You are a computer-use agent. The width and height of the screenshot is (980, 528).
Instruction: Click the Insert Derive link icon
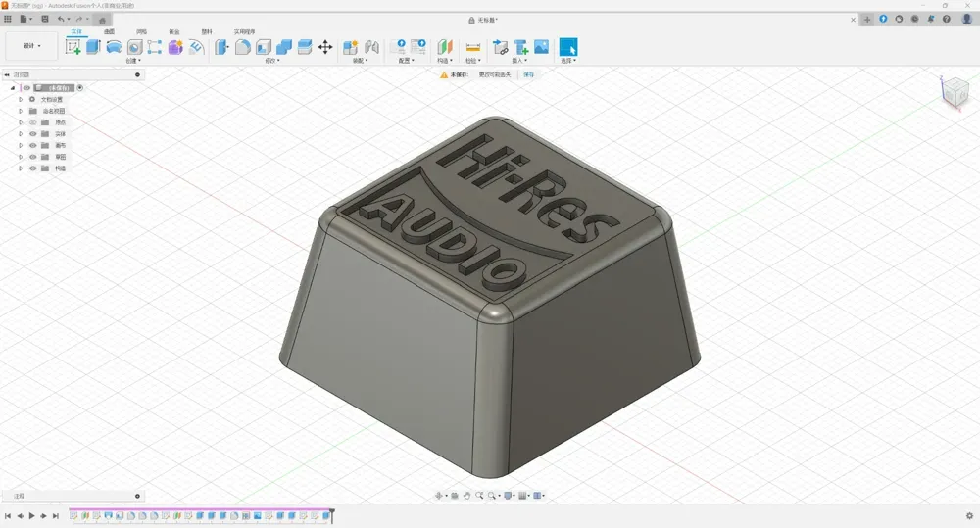(500, 47)
